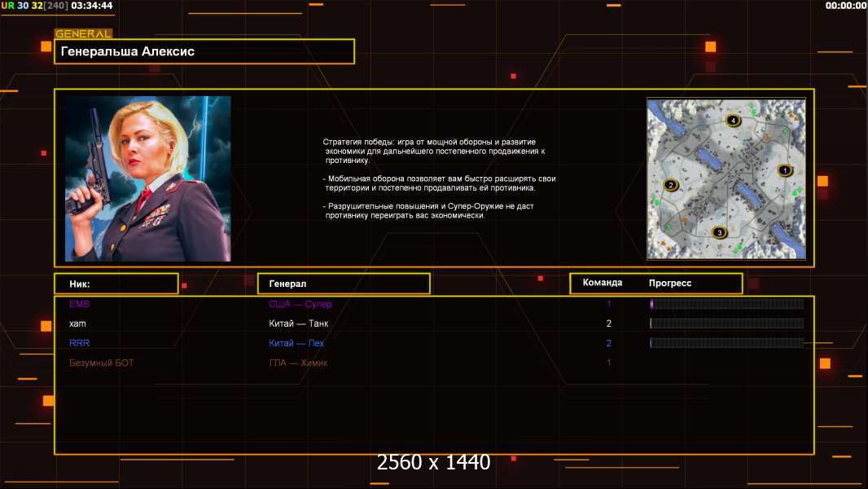Select player RRR nickname
Viewport: 868px width, 489px height.
[79, 343]
